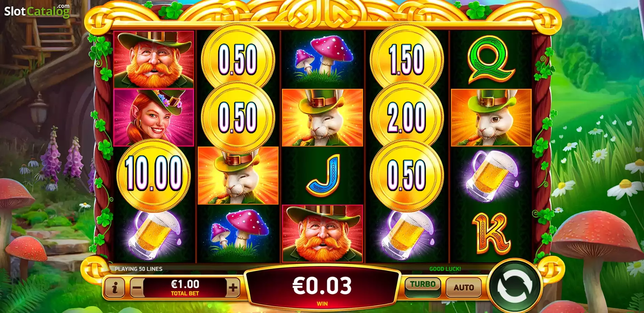Select the rabbit symbol in fifth reel

pyautogui.click(x=491, y=118)
